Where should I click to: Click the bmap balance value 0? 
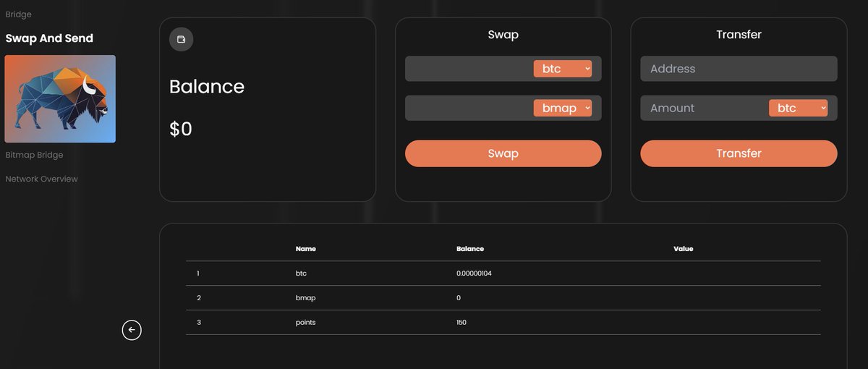coord(459,298)
